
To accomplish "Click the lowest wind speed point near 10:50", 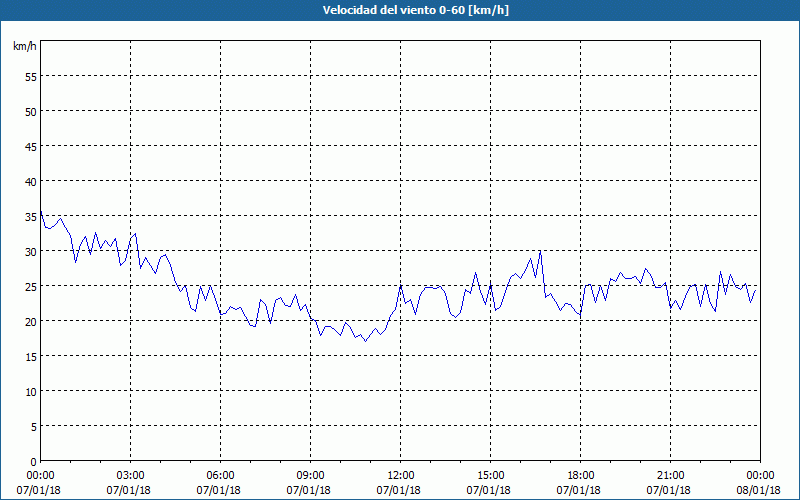I will click(x=365, y=341).
